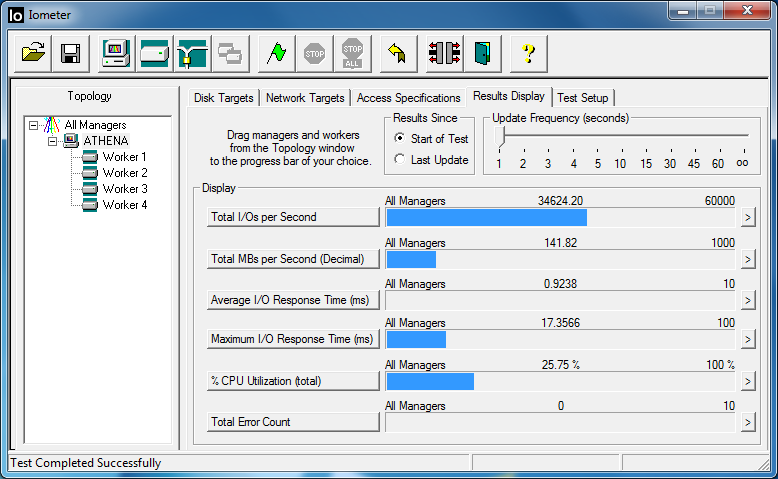Screen dimensions: 778x479
Task: Click the STOP ALL tests icon
Action: tap(353, 53)
